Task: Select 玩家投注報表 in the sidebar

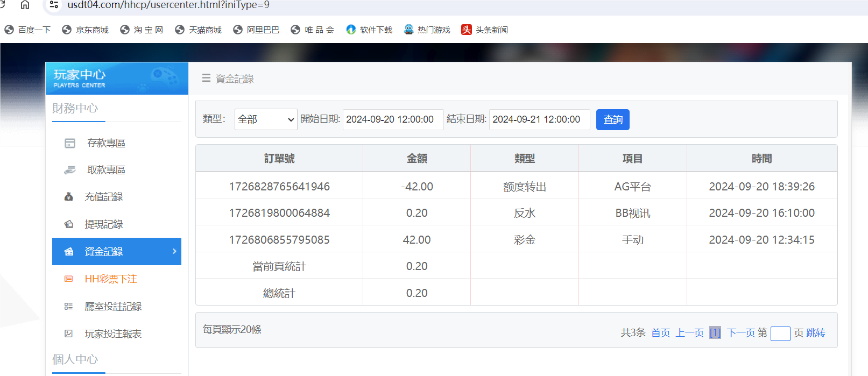Action: pos(113,334)
